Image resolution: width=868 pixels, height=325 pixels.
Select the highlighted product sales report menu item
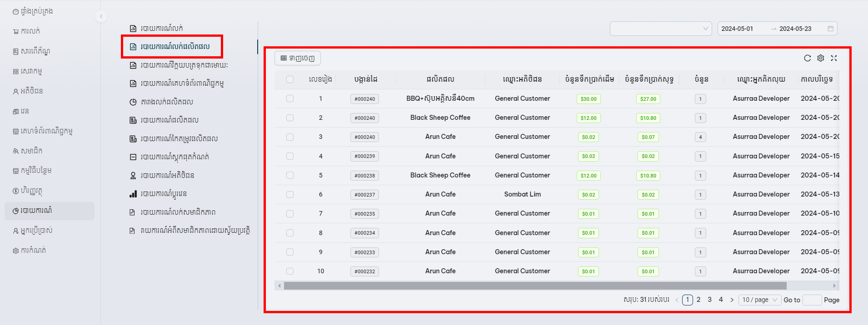(x=175, y=46)
